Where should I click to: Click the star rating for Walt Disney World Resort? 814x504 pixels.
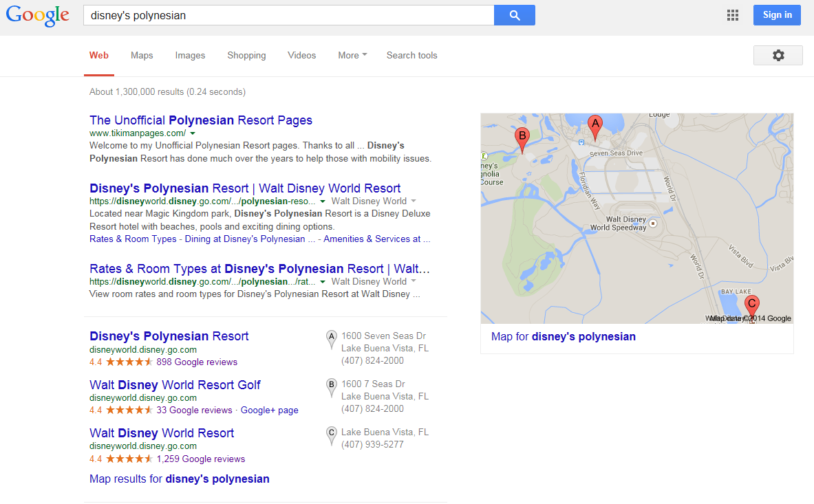(x=129, y=459)
